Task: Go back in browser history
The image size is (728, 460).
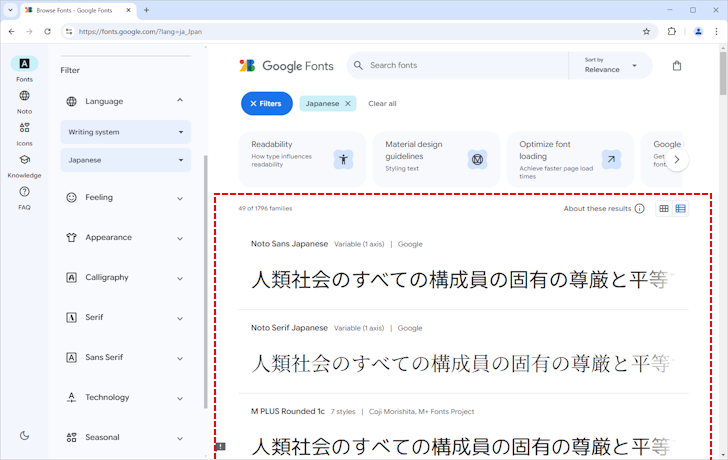Action: [12, 32]
